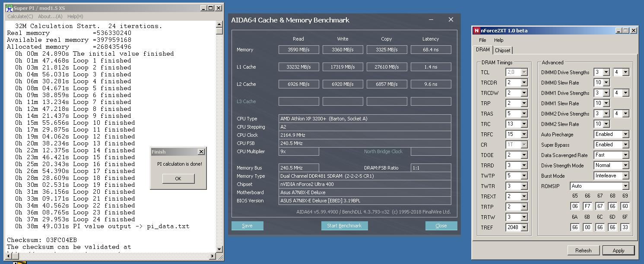Click Super PI vertical scrollbar up arrow

[219, 25]
